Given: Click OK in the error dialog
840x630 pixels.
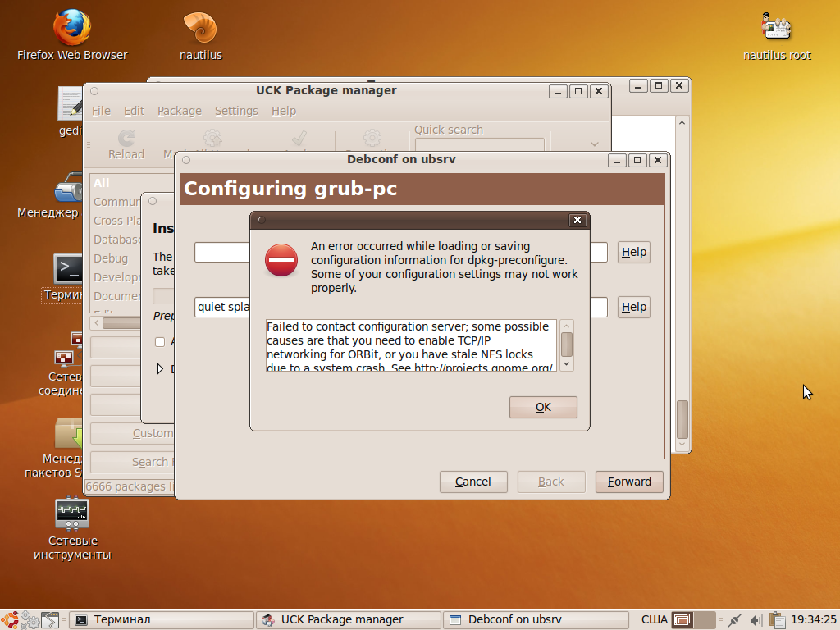Looking at the screenshot, I should 543,407.
